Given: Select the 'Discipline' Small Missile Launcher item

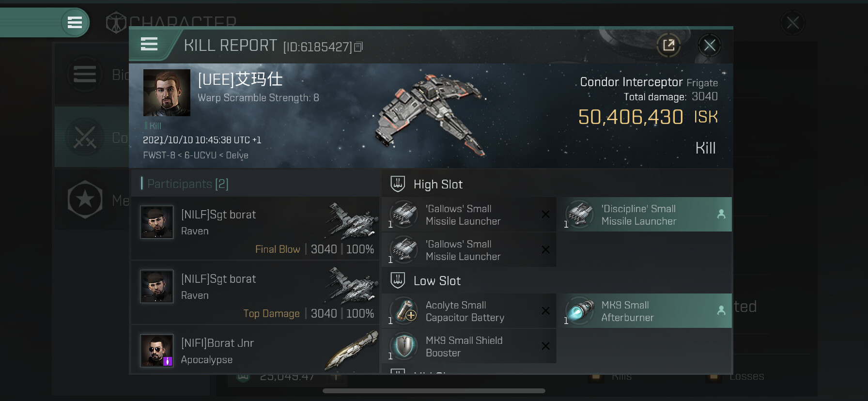Looking at the screenshot, I should point(644,215).
